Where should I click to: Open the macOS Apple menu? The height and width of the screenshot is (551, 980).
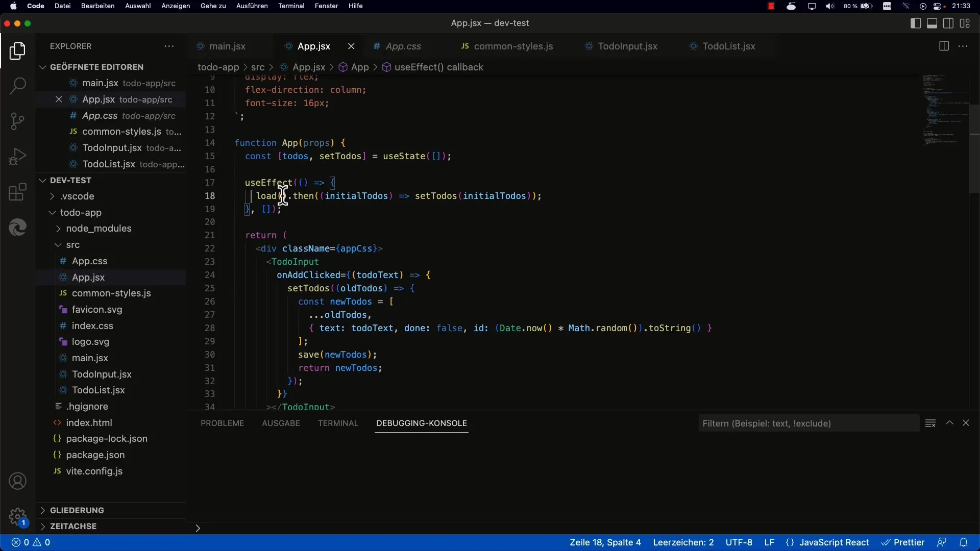[13, 6]
